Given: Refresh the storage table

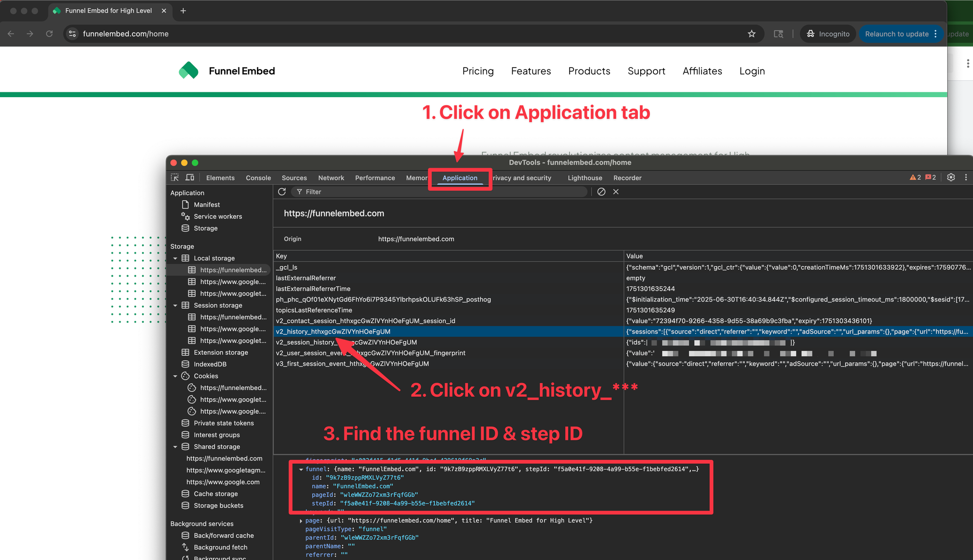Looking at the screenshot, I should click(x=282, y=192).
